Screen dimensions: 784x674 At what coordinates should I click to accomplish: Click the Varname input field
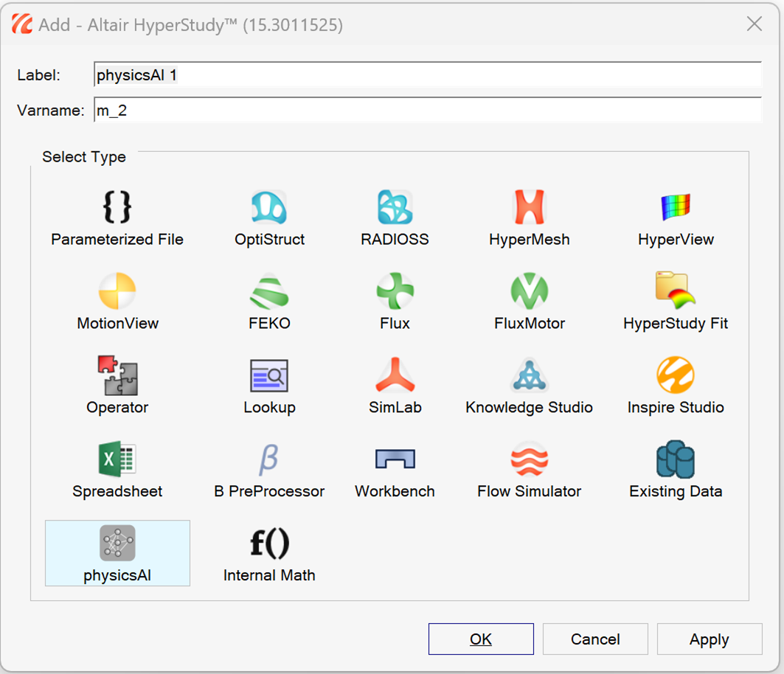428,111
